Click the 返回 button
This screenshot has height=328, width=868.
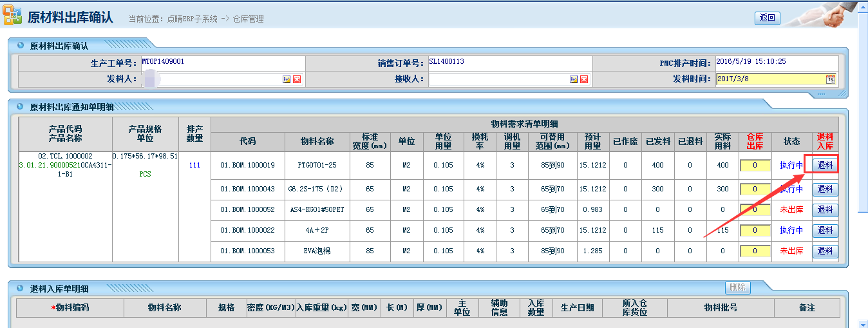[x=767, y=18]
